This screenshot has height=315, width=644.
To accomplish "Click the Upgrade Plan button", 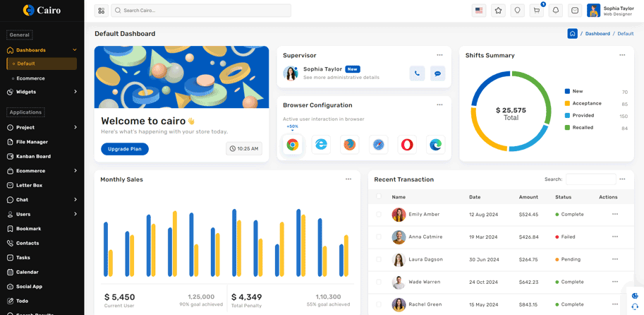I will tap(125, 149).
